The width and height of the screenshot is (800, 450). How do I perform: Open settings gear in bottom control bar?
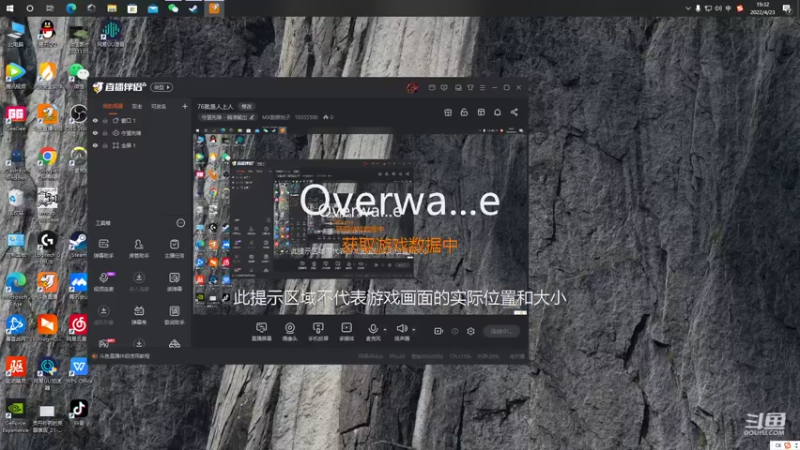tap(470, 331)
